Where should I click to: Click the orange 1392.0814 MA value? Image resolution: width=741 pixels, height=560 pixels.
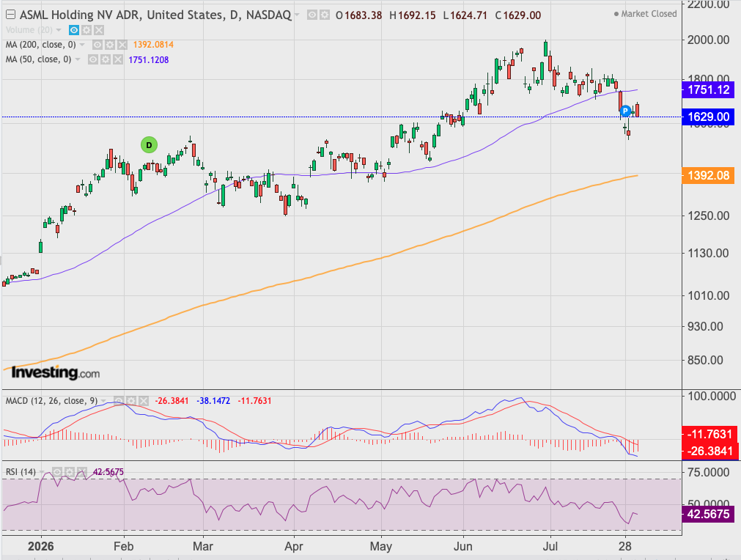[x=153, y=45]
